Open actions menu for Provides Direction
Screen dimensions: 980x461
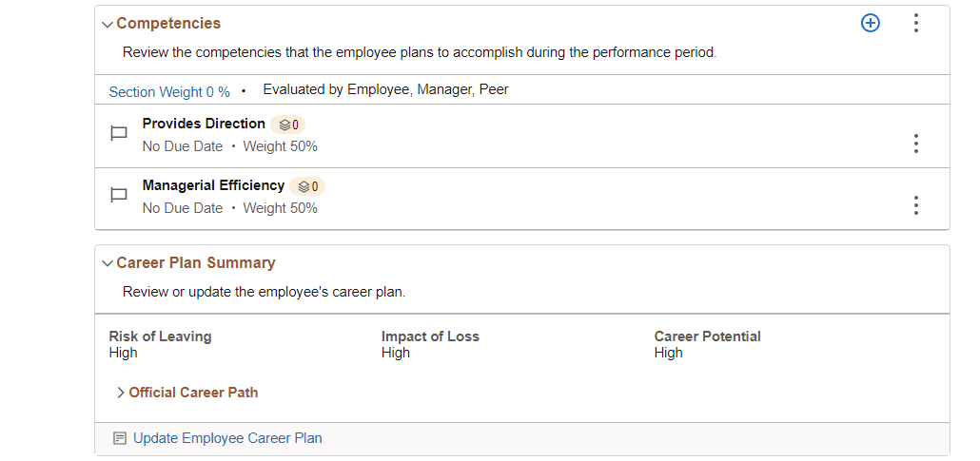915,144
